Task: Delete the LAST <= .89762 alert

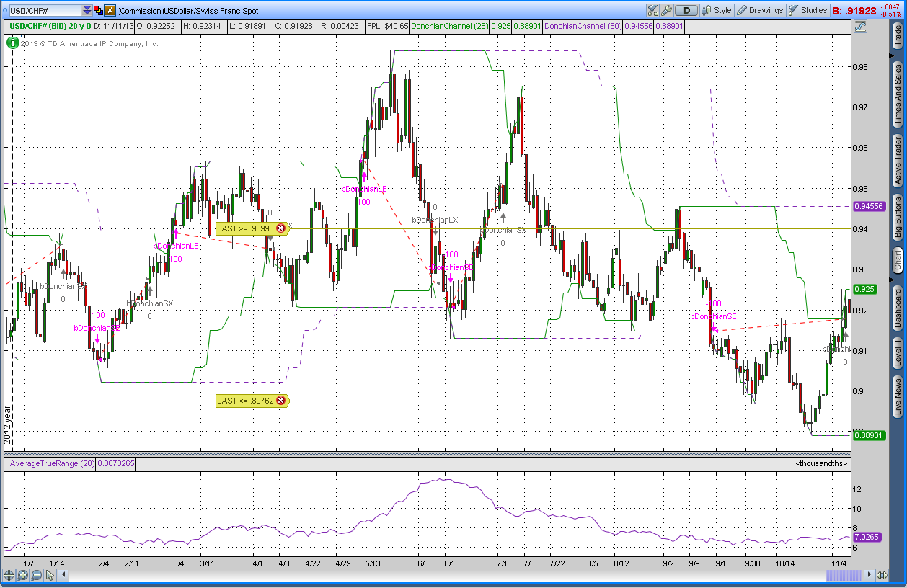Action: pos(281,401)
